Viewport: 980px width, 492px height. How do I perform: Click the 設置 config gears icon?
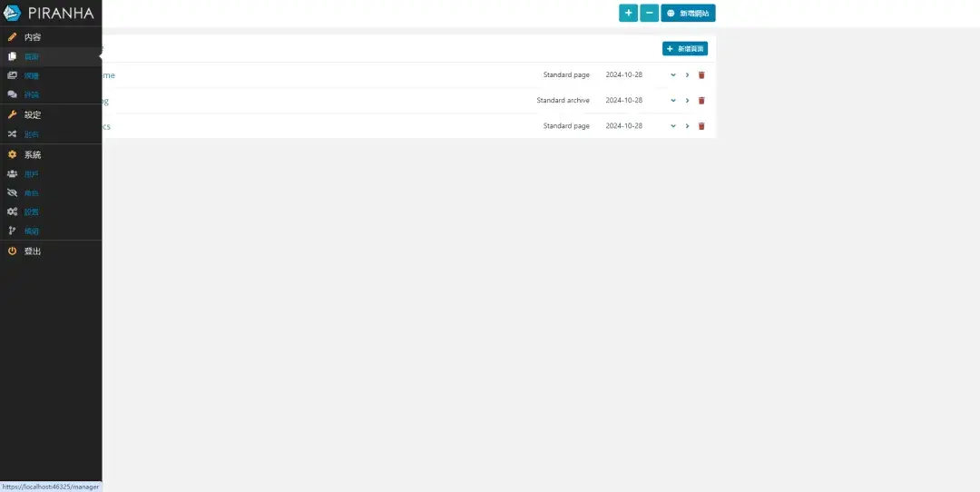click(x=12, y=212)
